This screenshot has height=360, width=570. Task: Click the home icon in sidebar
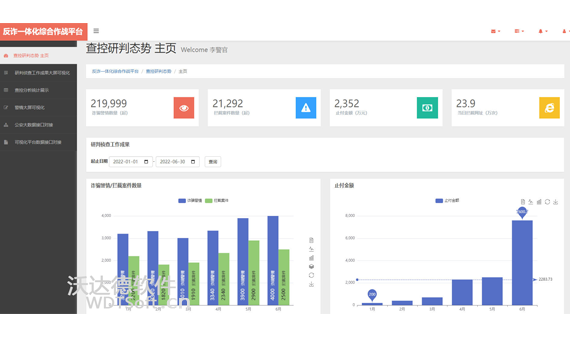6,56
